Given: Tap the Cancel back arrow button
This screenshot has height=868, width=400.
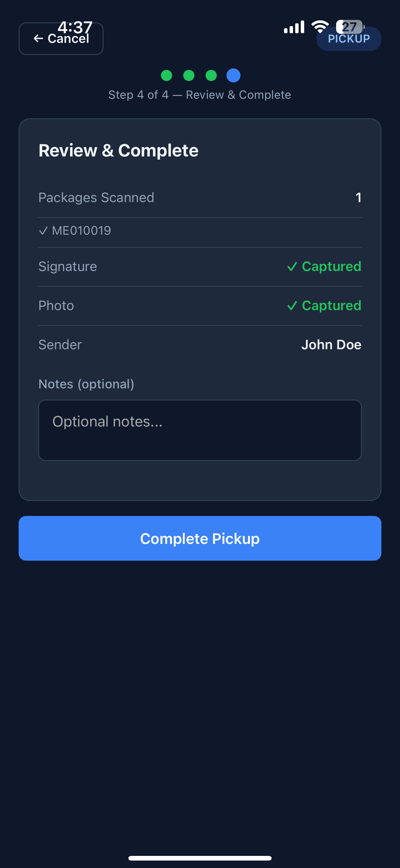Looking at the screenshot, I should click(61, 39).
